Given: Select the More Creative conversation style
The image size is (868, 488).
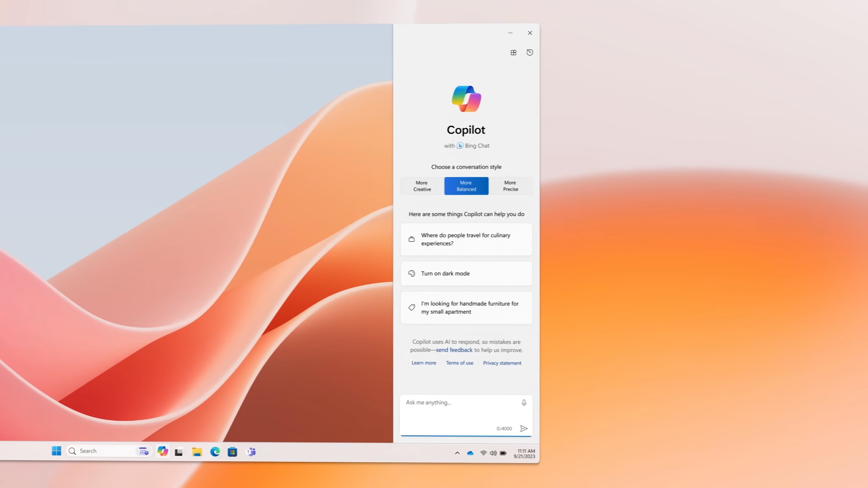Looking at the screenshot, I should 421,186.
